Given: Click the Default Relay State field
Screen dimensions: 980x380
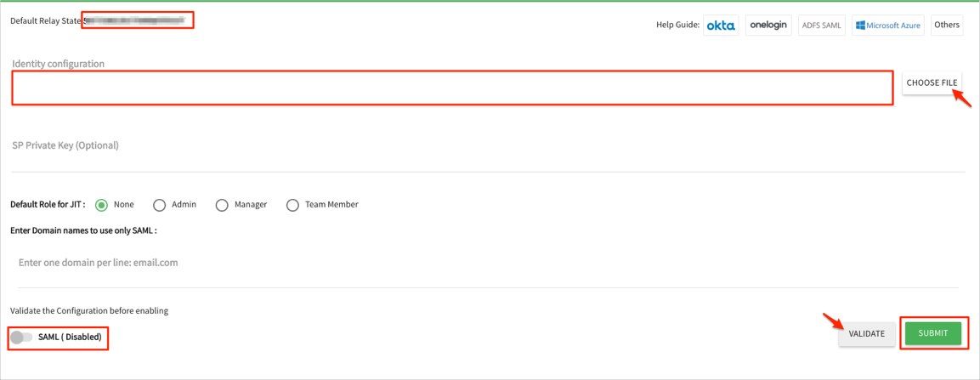Looking at the screenshot, I should [x=138, y=20].
